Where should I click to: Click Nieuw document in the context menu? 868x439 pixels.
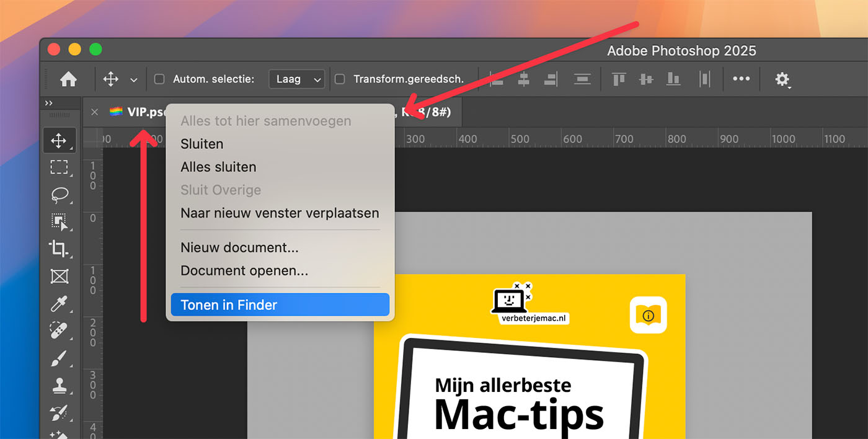(239, 247)
